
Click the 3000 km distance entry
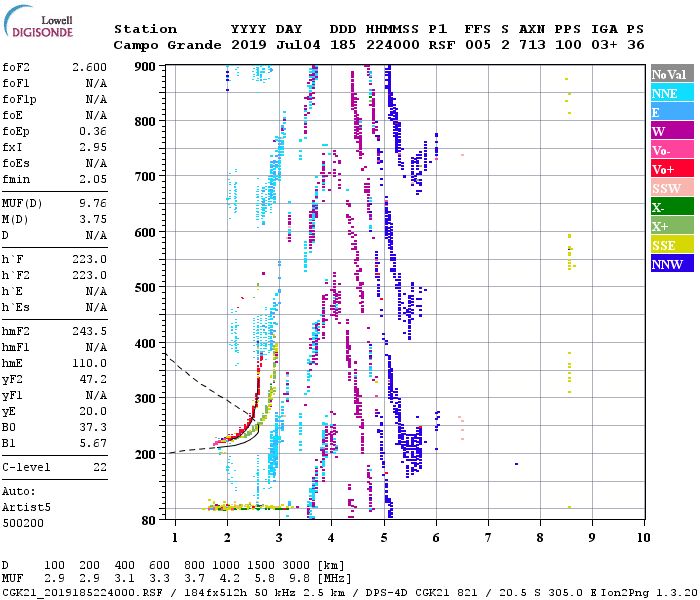[x=296, y=565]
